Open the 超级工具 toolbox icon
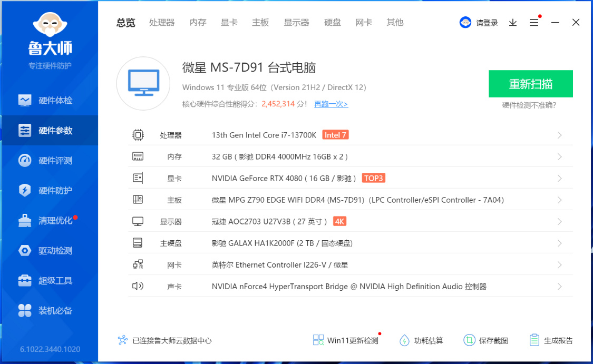The height and width of the screenshot is (364, 593). tap(25, 280)
